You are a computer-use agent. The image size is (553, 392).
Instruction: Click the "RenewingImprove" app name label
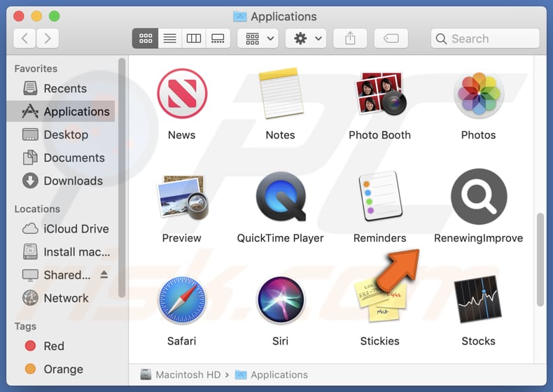pyautogui.click(x=479, y=238)
